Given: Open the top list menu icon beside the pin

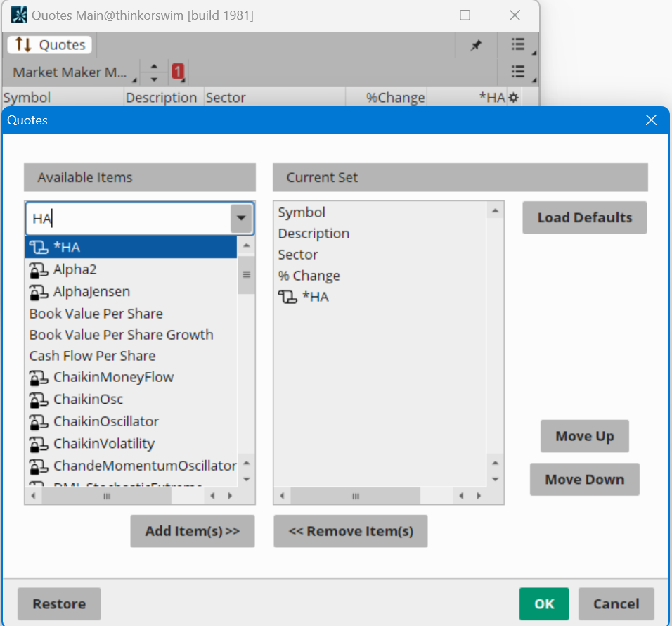Looking at the screenshot, I should coord(518,44).
